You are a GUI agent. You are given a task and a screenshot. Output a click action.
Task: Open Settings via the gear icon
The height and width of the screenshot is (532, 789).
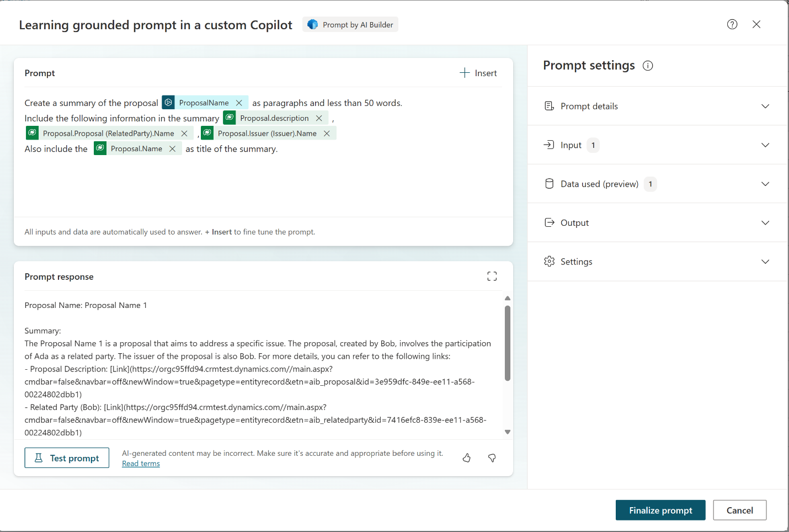pyautogui.click(x=549, y=261)
